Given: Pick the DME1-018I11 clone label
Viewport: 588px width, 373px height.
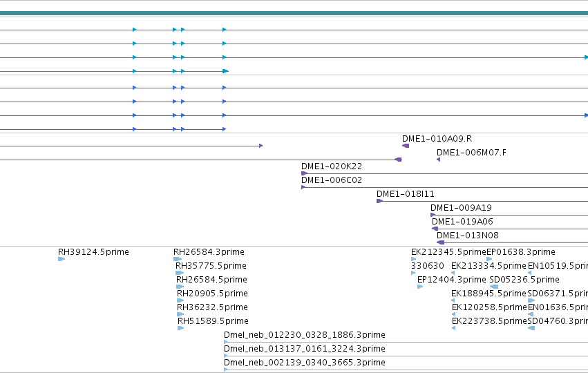Looking at the screenshot, I should (x=406, y=194).
